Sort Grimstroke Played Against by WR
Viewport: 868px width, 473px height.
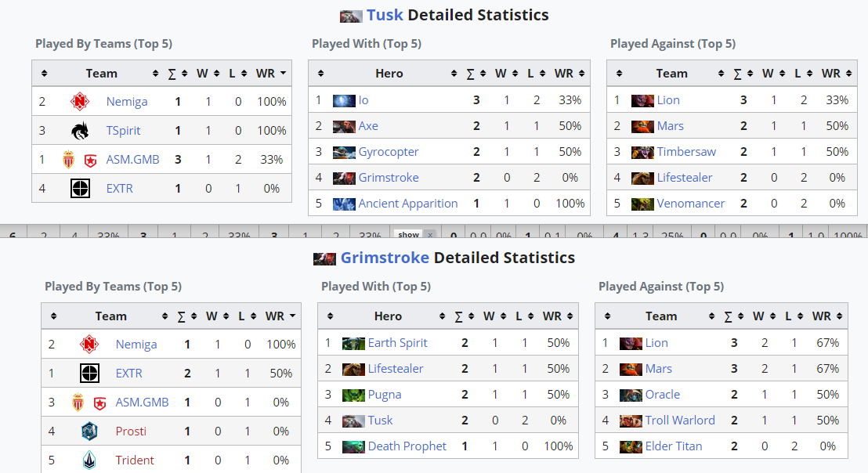coord(827,316)
